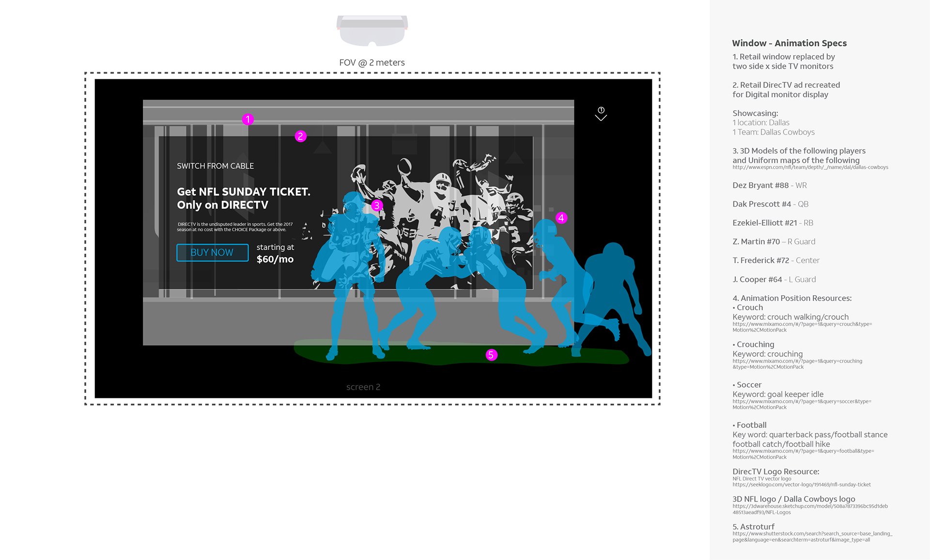The image size is (930, 560).
Task: Click 'DirecTV Logo Resource:' heading
Action: click(775, 471)
